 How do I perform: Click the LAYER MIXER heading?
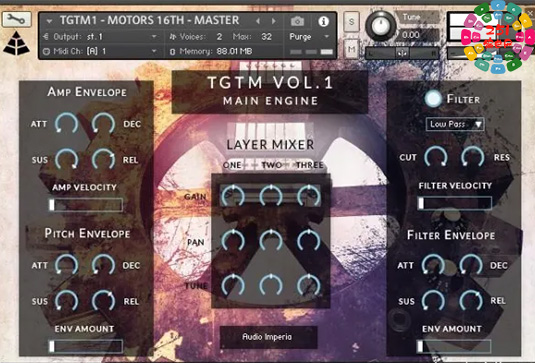[x=270, y=145]
